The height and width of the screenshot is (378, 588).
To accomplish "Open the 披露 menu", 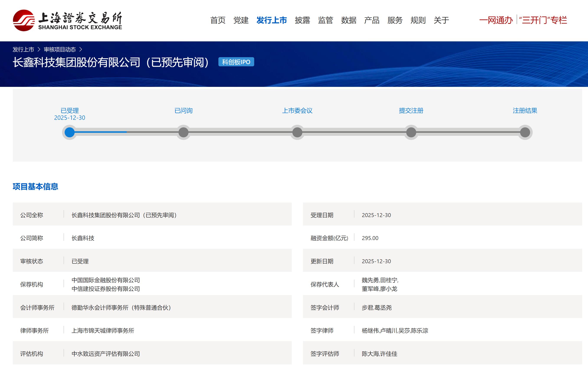I will (302, 20).
